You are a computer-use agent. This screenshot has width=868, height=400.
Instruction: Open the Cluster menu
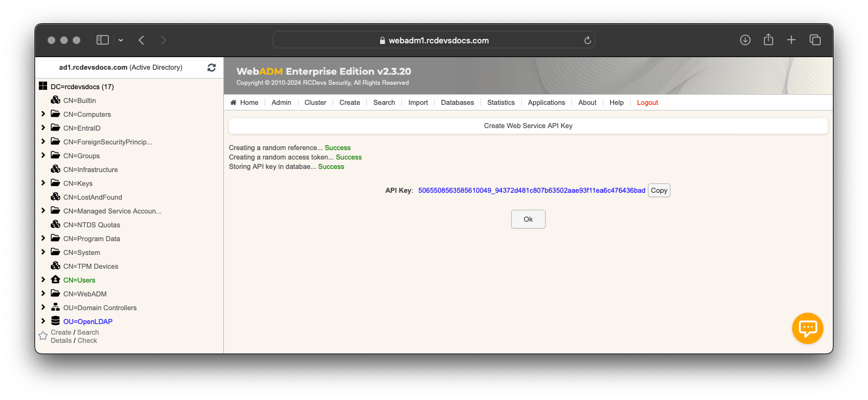[315, 102]
